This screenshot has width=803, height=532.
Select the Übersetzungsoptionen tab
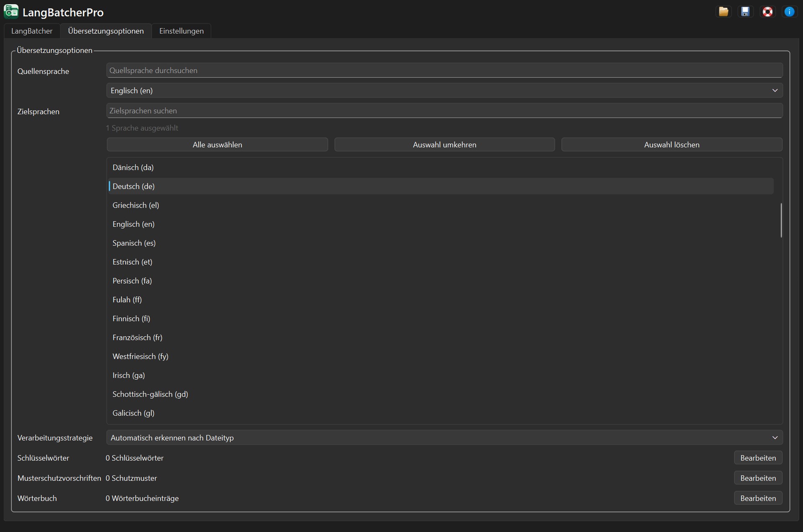[106, 31]
